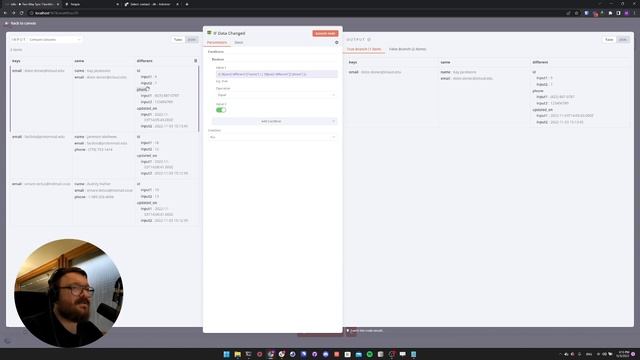
Task: Click the 'different' header in output table
Action: (540, 62)
